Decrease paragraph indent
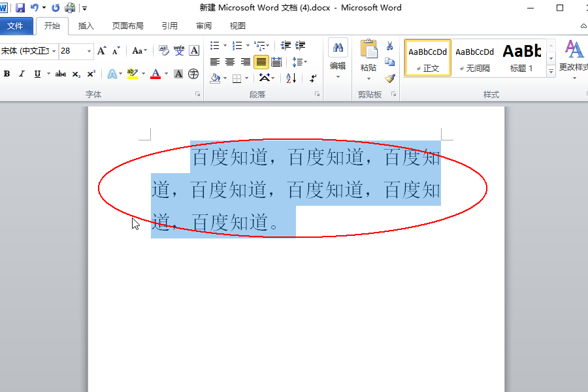Image resolution: width=588 pixels, height=392 pixels. point(286,46)
